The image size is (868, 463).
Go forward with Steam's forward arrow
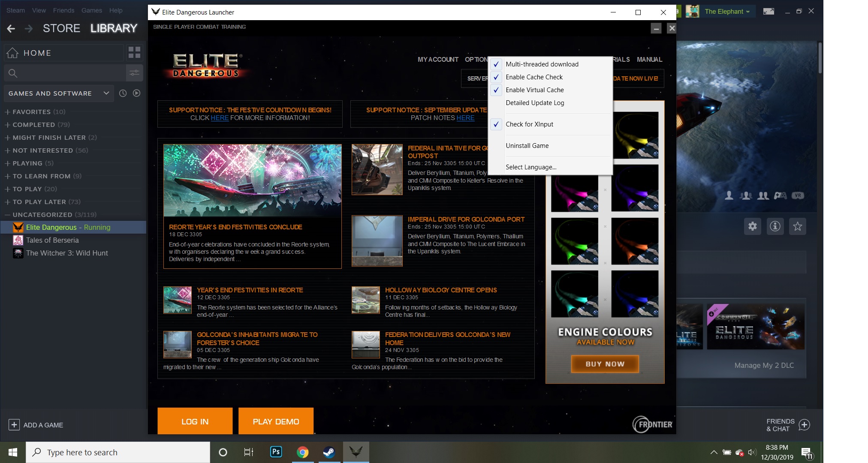29,29
